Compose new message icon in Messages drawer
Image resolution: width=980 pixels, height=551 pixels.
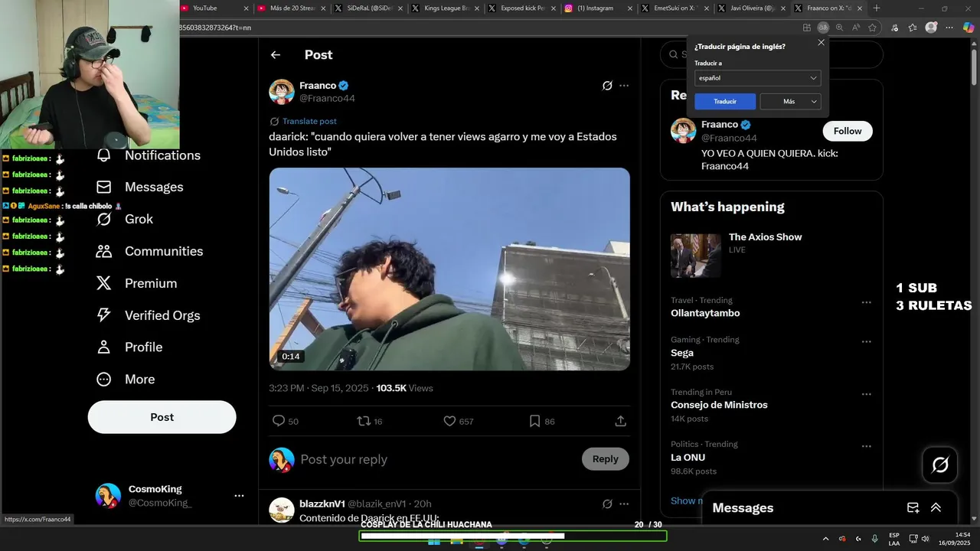913,507
